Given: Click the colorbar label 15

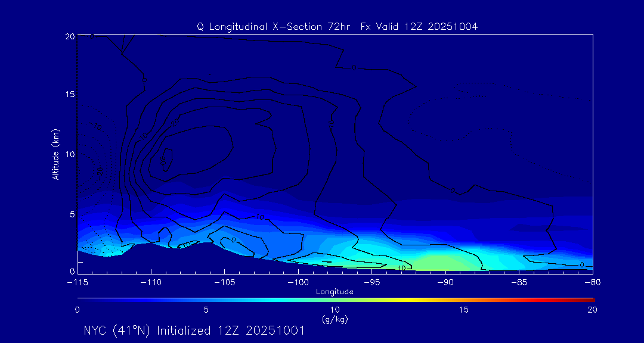Looking at the screenshot, I should click(463, 310).
